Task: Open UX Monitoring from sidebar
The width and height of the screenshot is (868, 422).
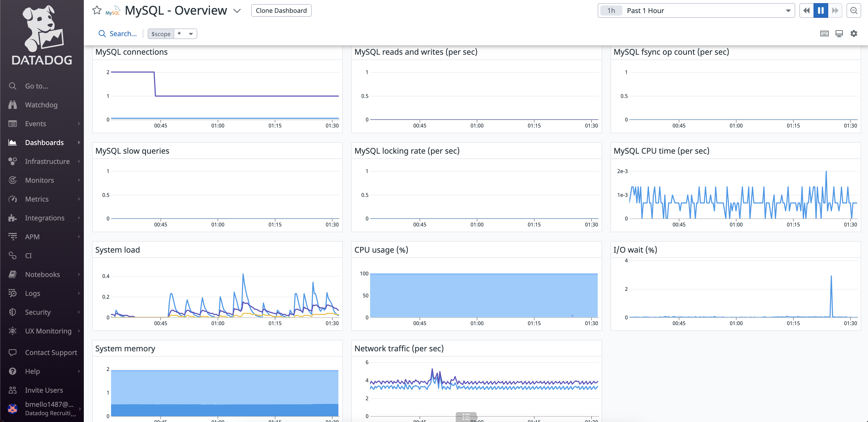Action: click(48, 331)
